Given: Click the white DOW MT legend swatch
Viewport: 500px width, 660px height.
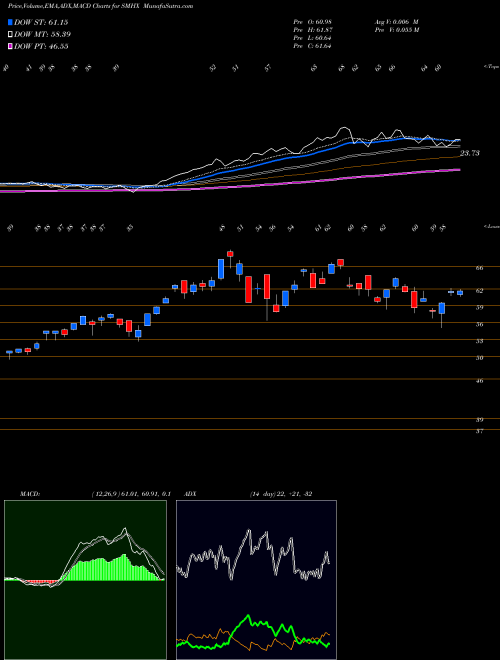Looking at the screenshot, I should (x=10, y=35).
